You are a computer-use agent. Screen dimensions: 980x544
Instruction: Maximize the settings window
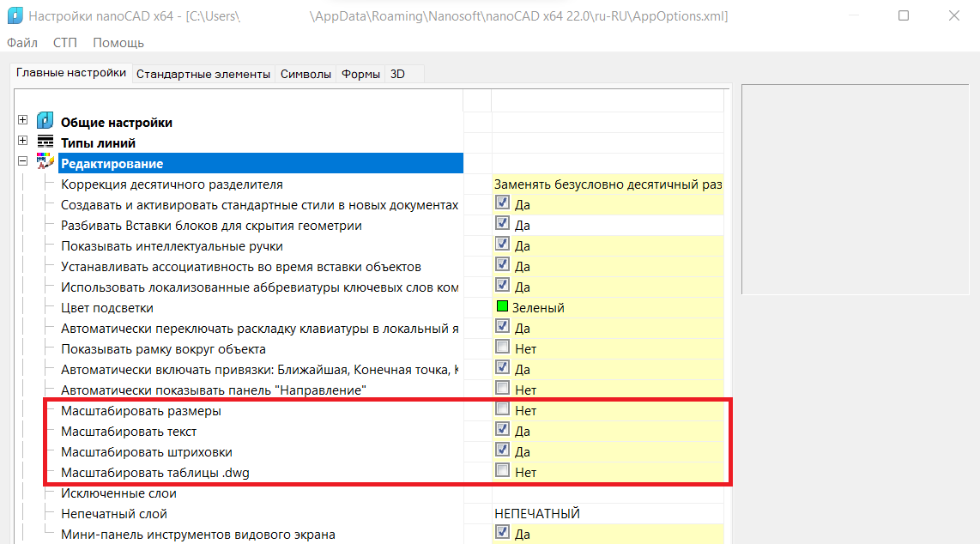coord(904,16)
